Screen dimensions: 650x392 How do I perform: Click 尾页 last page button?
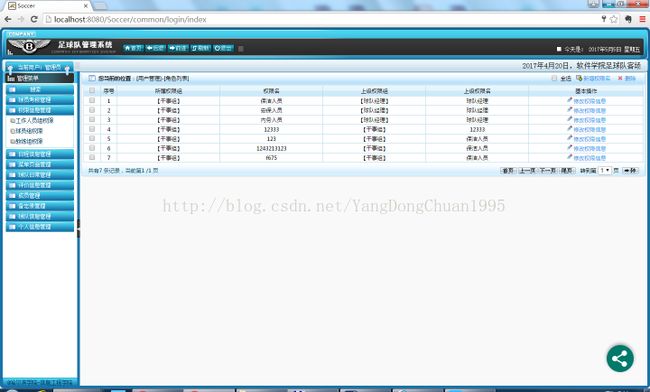pyautogui.click(x=567, y=170)
